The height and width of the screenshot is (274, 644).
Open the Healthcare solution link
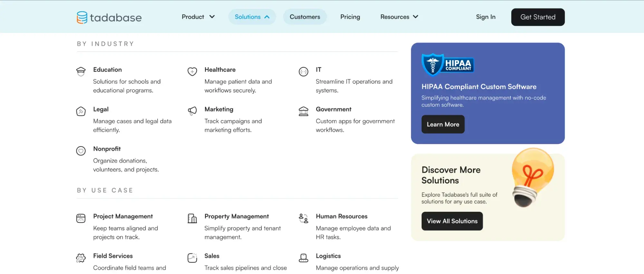tap(220, 70)
